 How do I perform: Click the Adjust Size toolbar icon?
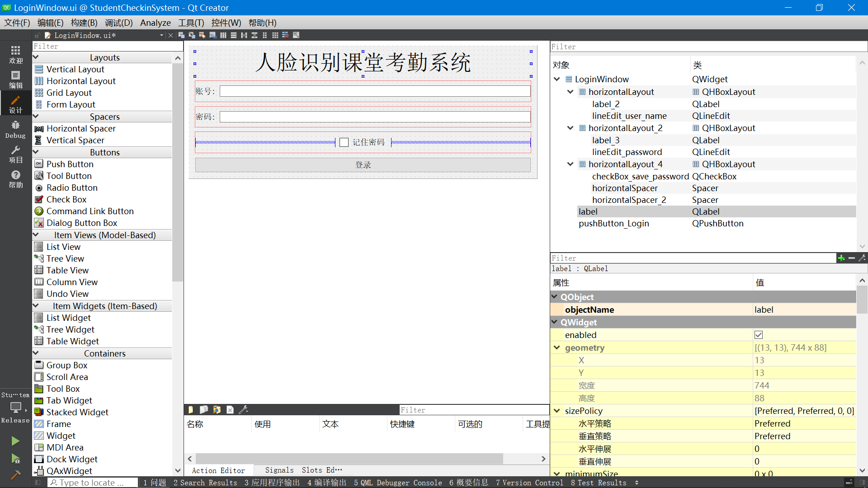click(296, 35)
